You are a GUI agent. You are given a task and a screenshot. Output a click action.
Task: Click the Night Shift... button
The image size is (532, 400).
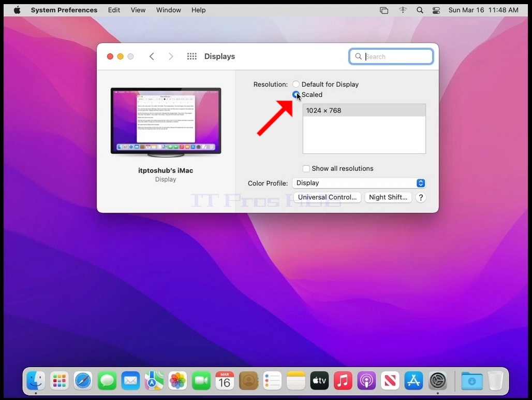point(388,197)
